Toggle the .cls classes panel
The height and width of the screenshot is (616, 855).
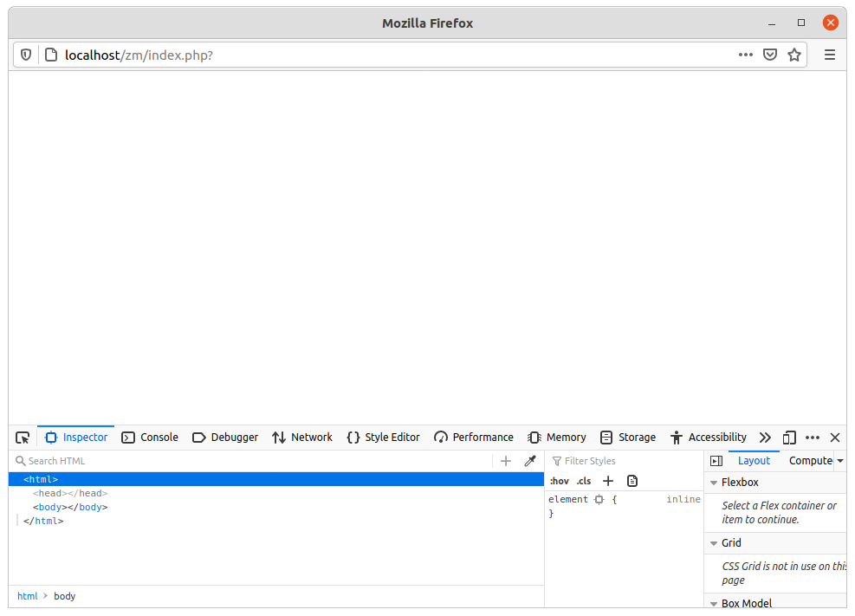(584, 481)
